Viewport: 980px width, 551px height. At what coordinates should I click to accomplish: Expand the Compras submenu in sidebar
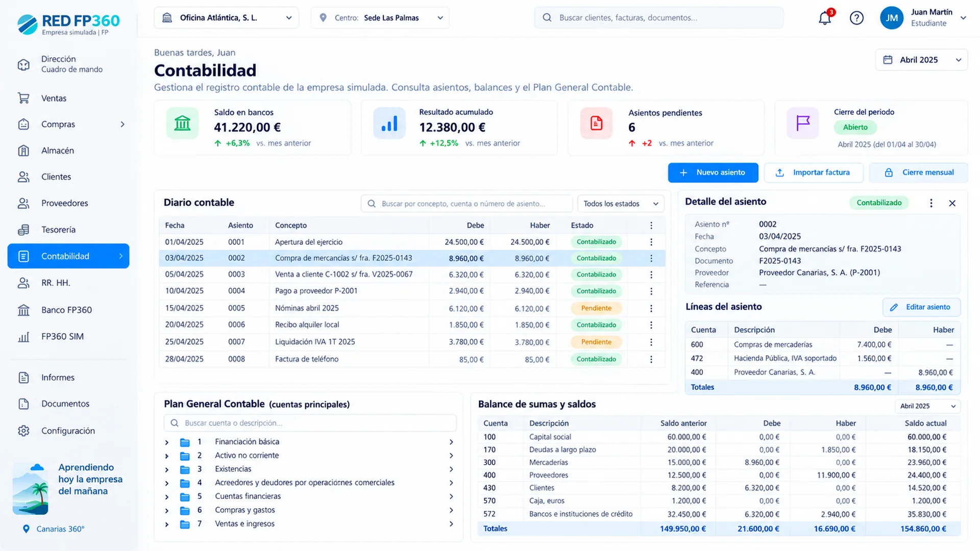[122, 124]
